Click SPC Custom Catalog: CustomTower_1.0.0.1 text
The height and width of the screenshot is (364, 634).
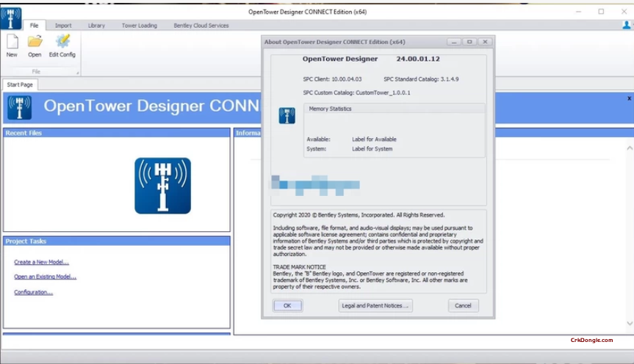pos(356,92)
